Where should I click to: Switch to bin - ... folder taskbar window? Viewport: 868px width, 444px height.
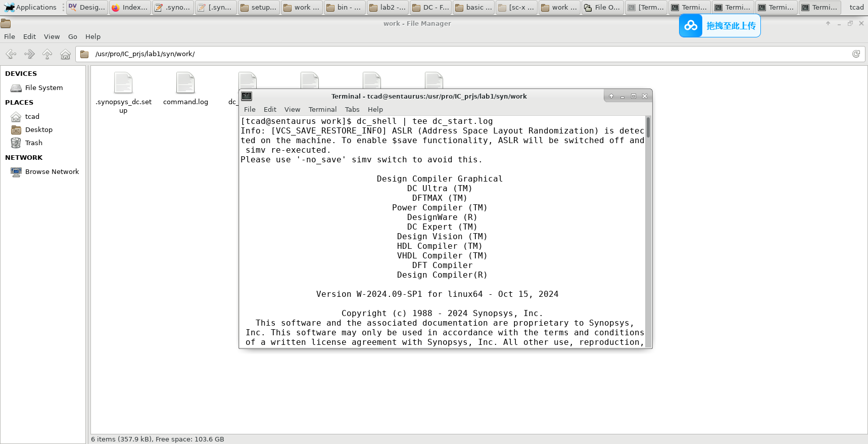point(345,7)
